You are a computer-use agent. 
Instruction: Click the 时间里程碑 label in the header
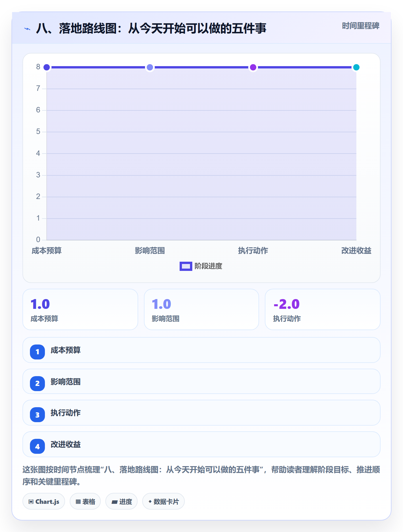pos(361,26)
